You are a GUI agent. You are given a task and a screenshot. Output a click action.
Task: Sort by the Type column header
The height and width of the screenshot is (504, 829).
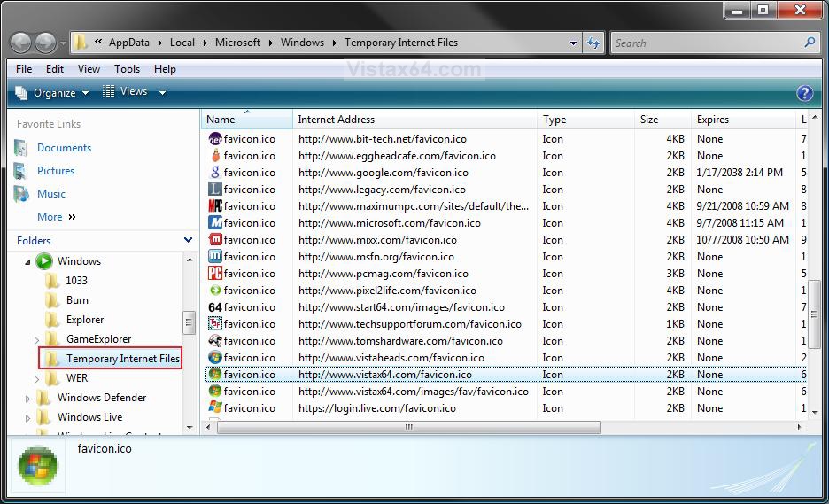pos(585,120)
